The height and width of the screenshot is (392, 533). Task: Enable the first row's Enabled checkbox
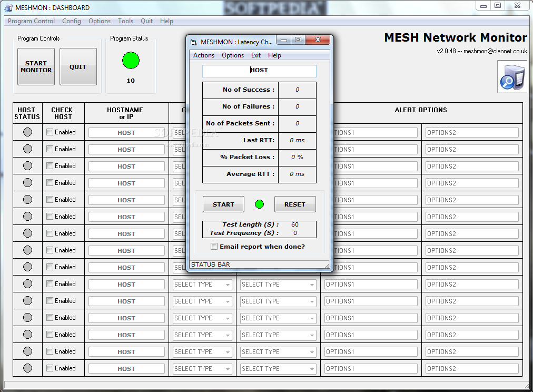pyautogui.click(x=50, y=132)
